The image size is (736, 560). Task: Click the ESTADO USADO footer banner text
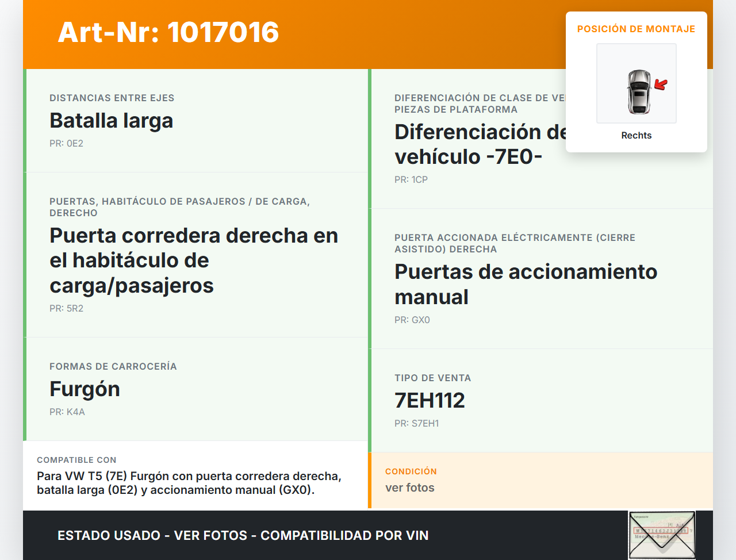pos(243,535)
